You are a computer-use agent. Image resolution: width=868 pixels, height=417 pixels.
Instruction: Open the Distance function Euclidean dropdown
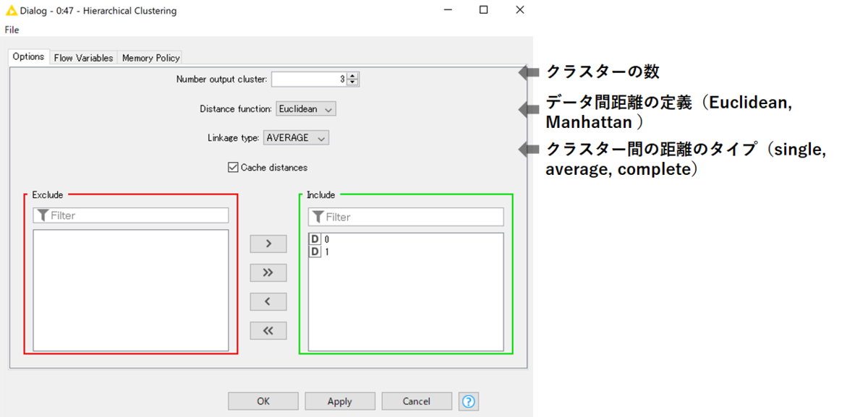(x=306, y=109)
